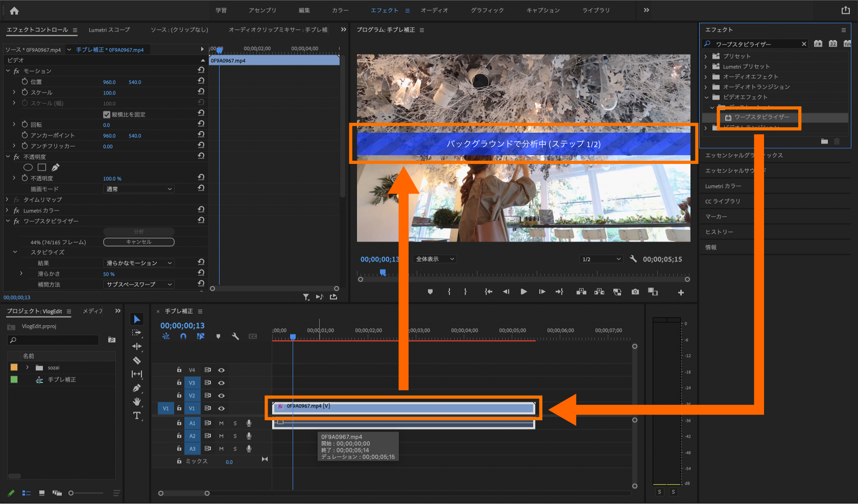Open the Lumetri スコープ panel tab

109,30
